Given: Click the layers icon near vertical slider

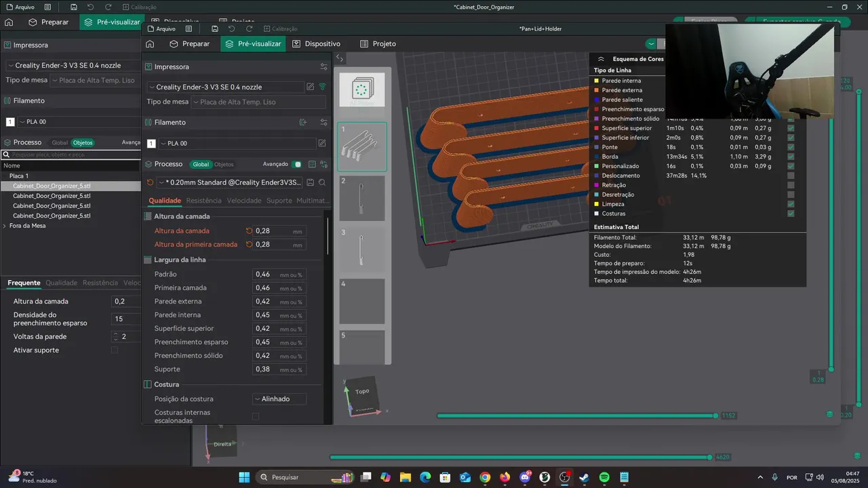Looking at the screenshot, I should click(829, 414).
